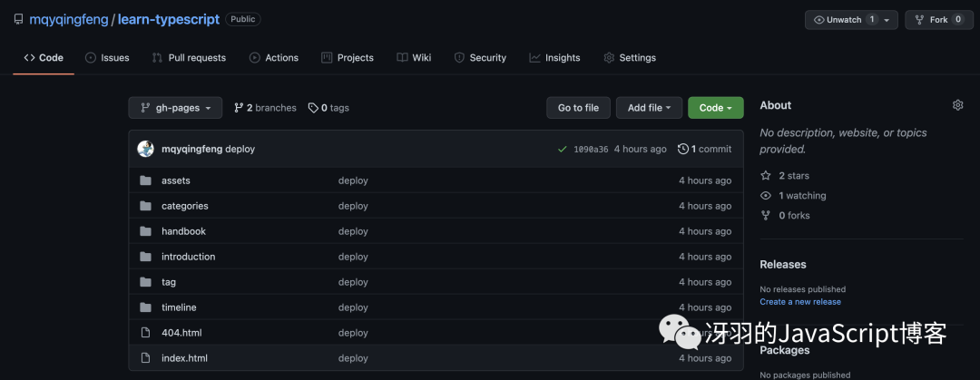Open the Unwatch caret dropdown
This screenshot has width=980, height=380.
887,19
